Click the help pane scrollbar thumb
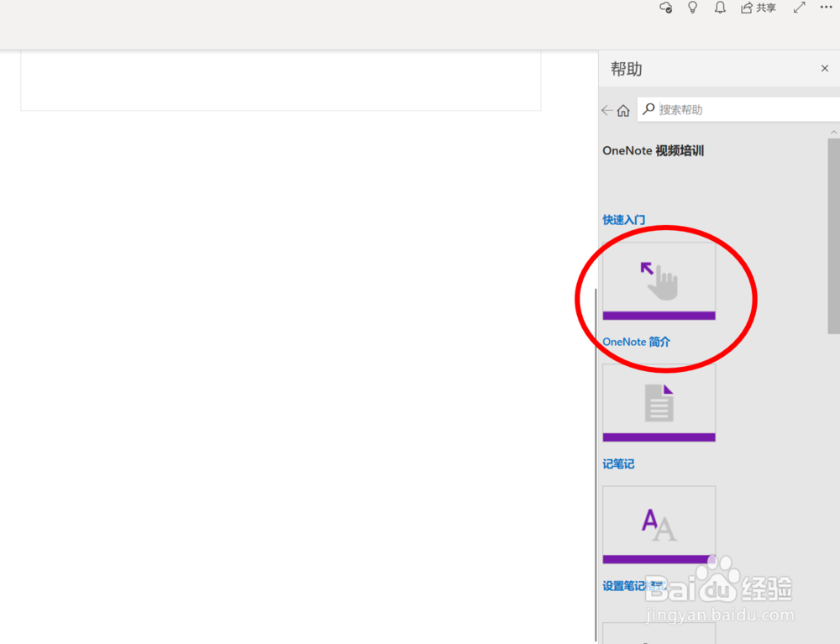The image size is (840, 644). (833, 236)
